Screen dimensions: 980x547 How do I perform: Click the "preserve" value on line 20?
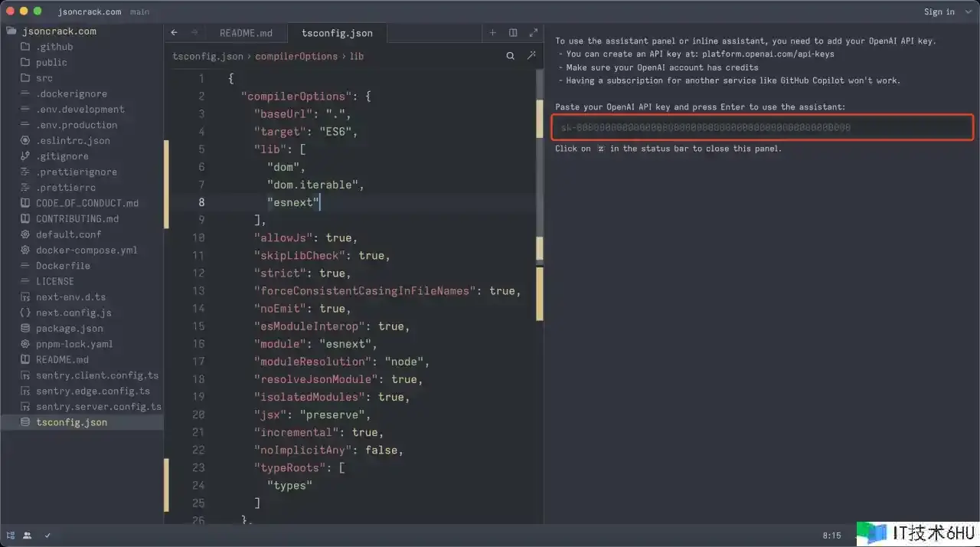pos(333,414)
